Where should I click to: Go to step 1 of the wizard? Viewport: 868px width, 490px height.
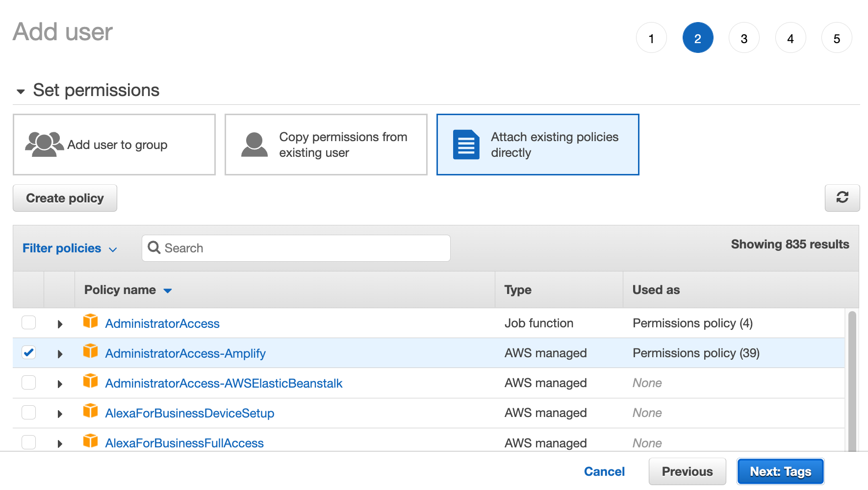pyautogui.click(x=651, y=38)
